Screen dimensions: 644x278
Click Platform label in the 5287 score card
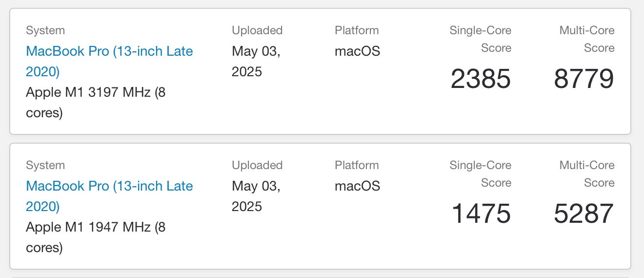coord(357,165)
